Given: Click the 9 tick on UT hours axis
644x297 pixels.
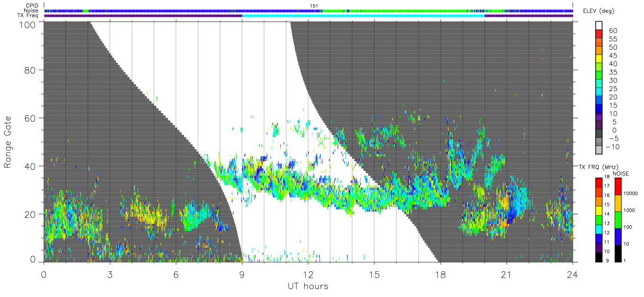Looking at the screenshot, I should [x=242, y=274].
